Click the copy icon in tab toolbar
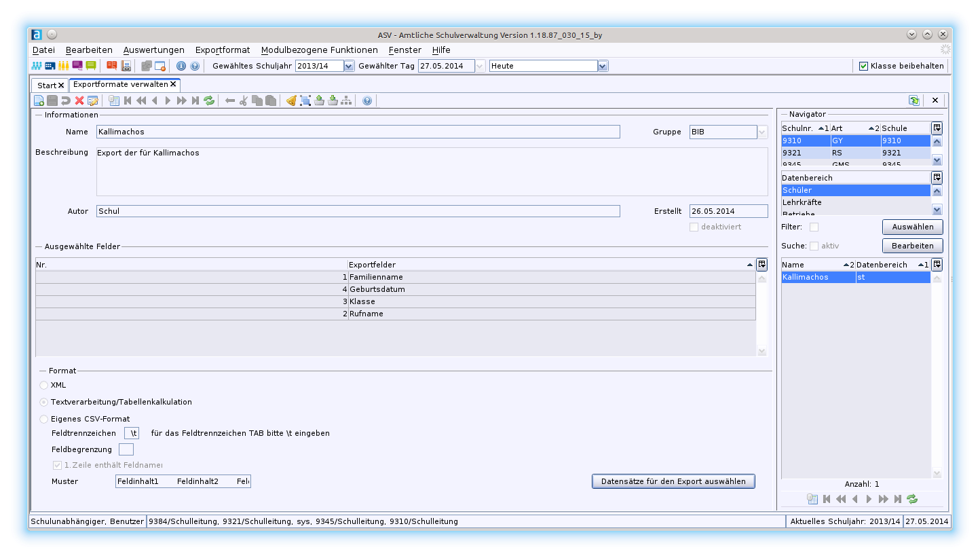The height and width of the screenshot is (558, 980). pos(257,100)
